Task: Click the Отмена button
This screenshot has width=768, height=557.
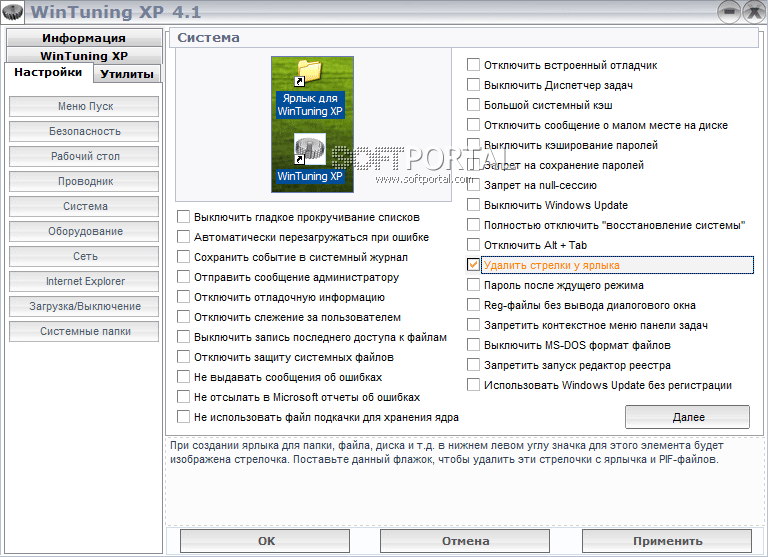Action: coord(465,541)
